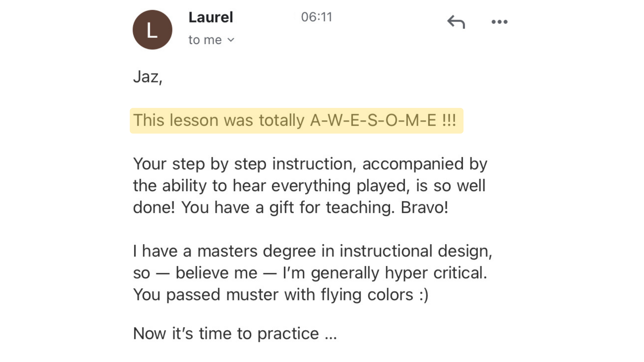Tap Laurel's brown avatar circle
Viewport: 644px width, 362px height.
(x=152, y=30)
